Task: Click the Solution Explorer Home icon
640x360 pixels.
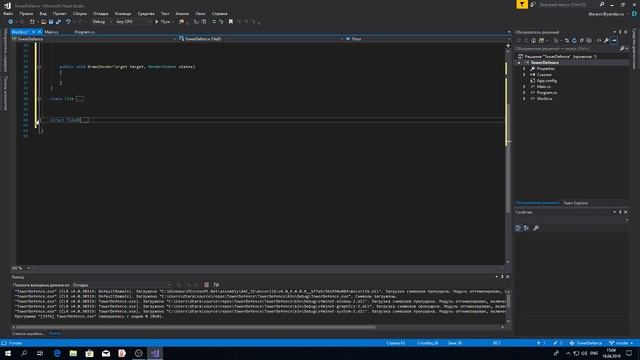Action: tap(533, 40)
